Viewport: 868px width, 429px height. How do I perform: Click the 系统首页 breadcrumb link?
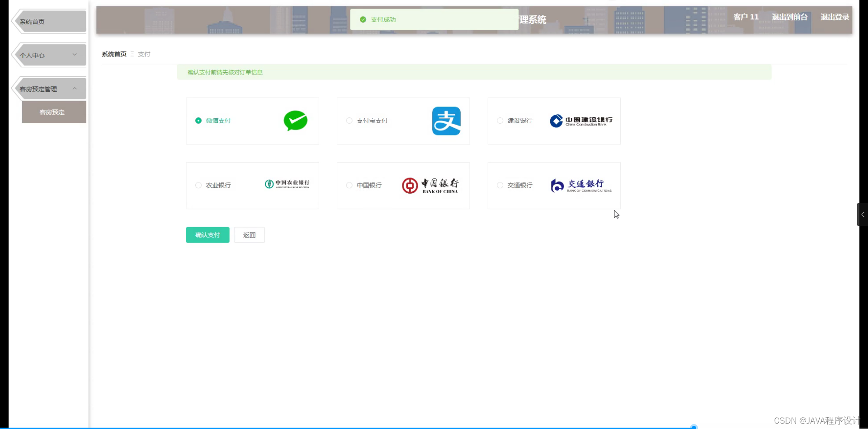pos(114,54)
